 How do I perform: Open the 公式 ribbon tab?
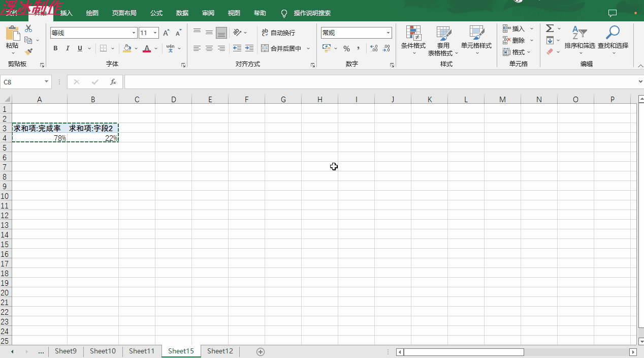pos(156,13)
